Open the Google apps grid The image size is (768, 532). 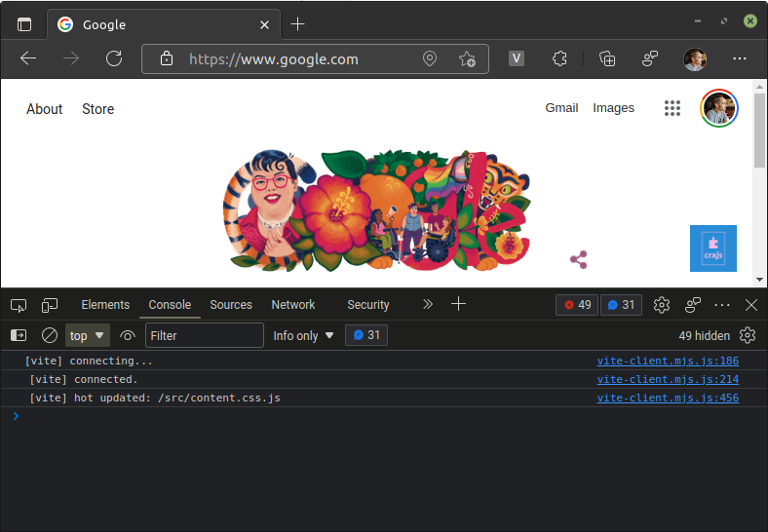[x=672, y=108]
